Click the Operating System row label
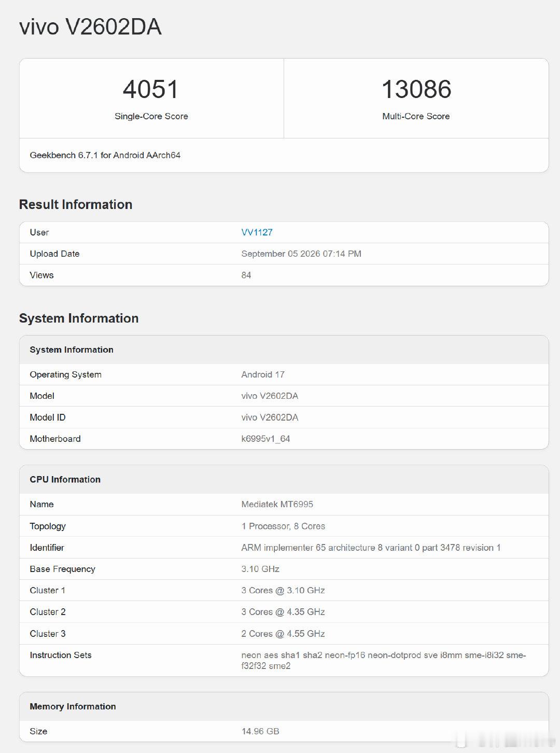This screenshot has height=753, width=560. point(65,374)
